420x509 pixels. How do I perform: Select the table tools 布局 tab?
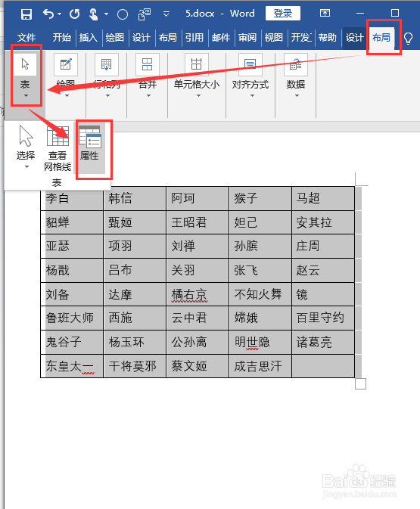(x=381, y=38)
